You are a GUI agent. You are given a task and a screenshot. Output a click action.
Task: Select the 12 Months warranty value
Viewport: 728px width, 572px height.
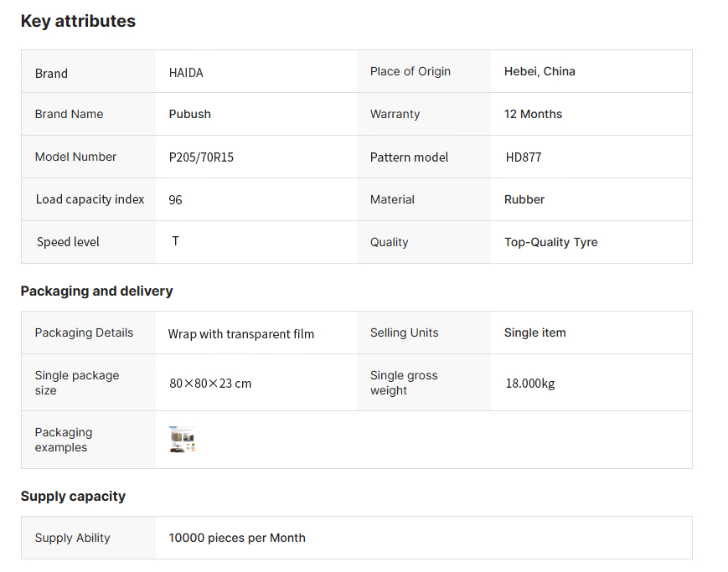tap(533, 114)
